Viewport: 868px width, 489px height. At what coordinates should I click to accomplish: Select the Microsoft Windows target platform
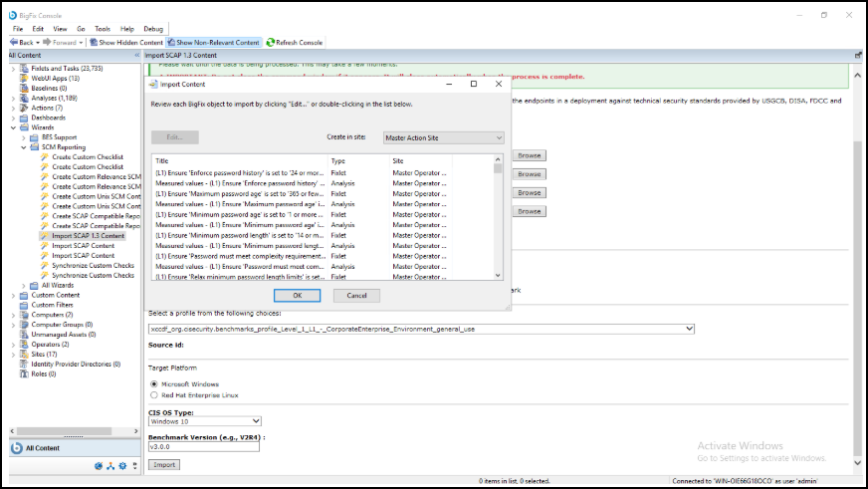(154, 383)
